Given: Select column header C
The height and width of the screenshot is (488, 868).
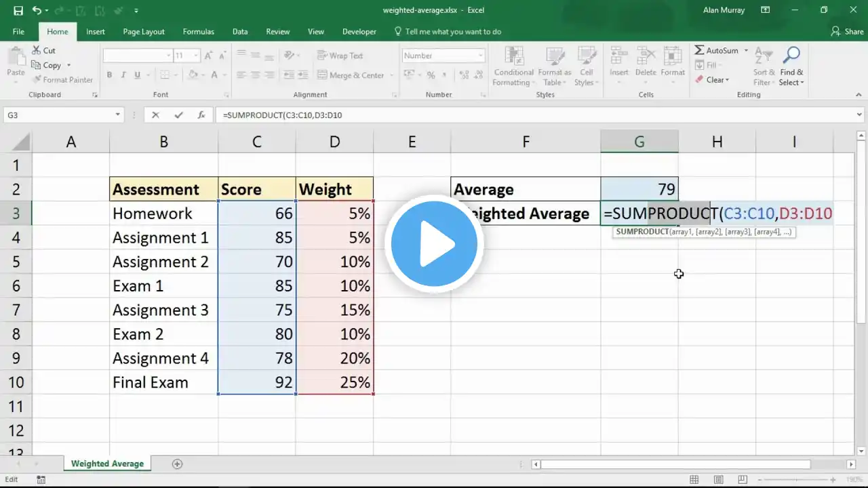Looking at the screenshot, I should [257, 142].
